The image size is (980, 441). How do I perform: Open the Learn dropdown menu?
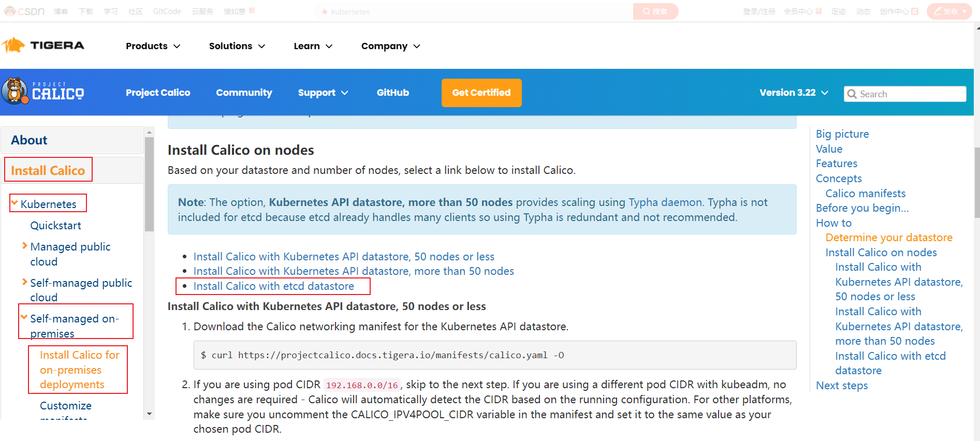(313, 46)
